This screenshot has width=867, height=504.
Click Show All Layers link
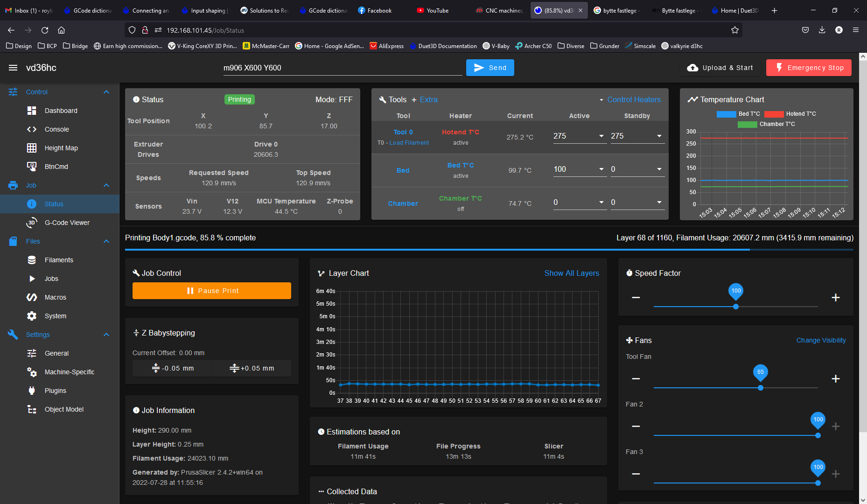tap(572, 273)
